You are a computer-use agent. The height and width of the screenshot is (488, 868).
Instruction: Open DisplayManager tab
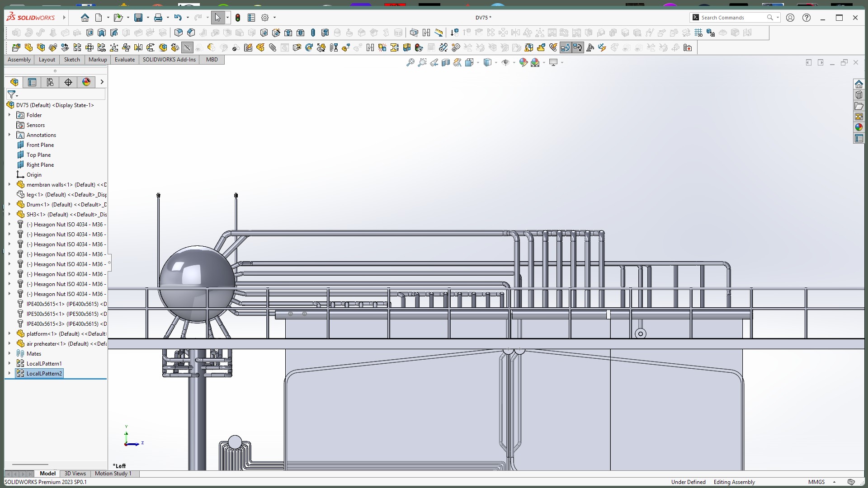pyautogui.click(x=86, y=82)
